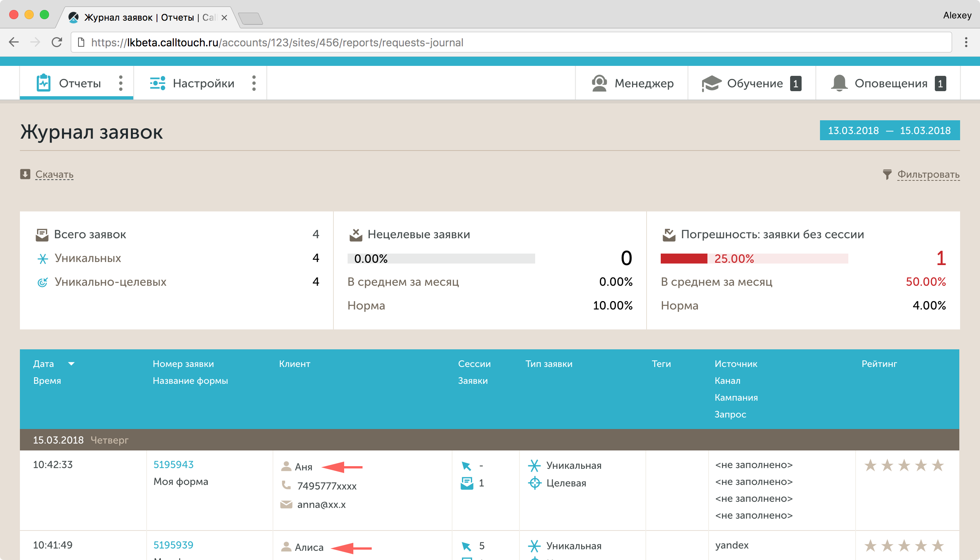980x560 pixels.
Task: Click the manager headset icon
Action: click(x=599, y=83)
